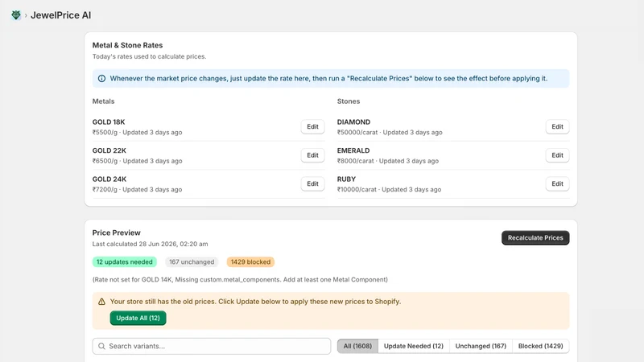Click the GOLD 18K metal name
The image size is (644, 362).
point(109,122)
